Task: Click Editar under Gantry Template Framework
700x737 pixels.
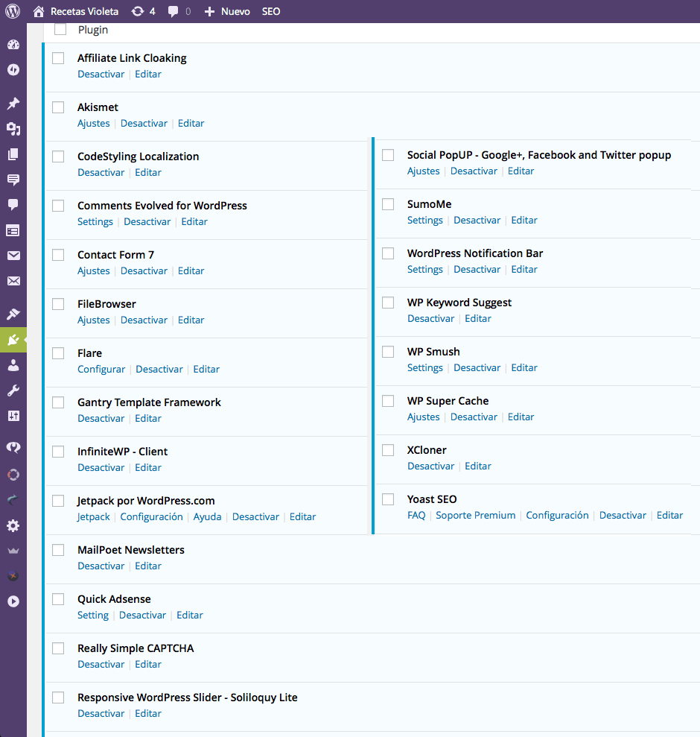Action: point(148,418)
